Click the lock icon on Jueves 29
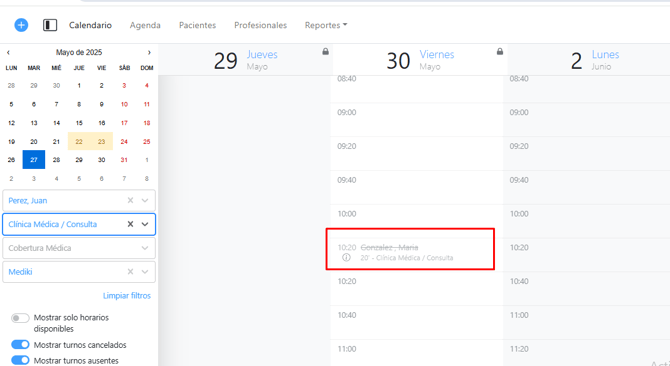This screenshot has width=670, height=366. coord(326,52)
